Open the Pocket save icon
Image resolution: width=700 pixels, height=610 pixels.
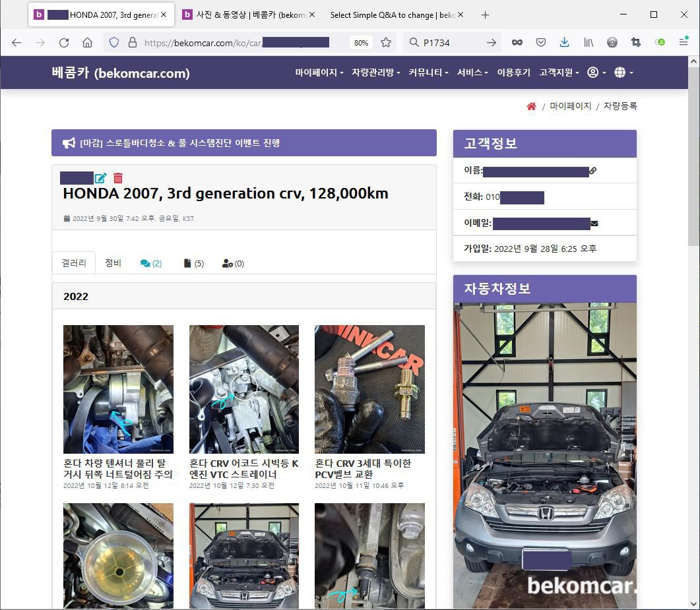click(540, 42)
